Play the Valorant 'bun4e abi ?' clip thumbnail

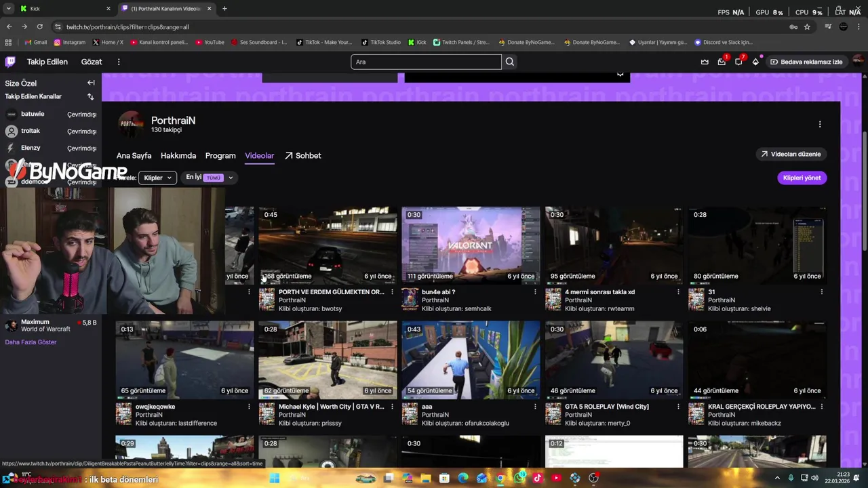pyautogui.click(x=471, y=245)
